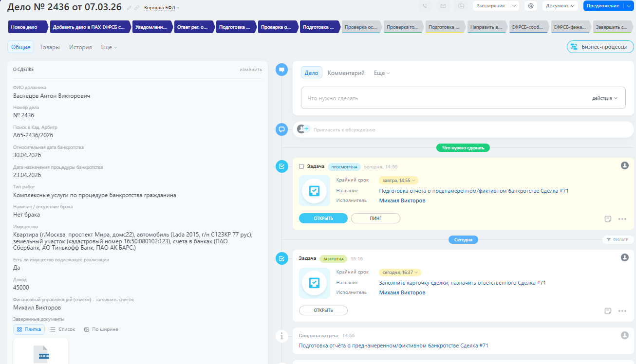Open deadline dropdown 'завтра, 14:55'

[x=398, y=180]
